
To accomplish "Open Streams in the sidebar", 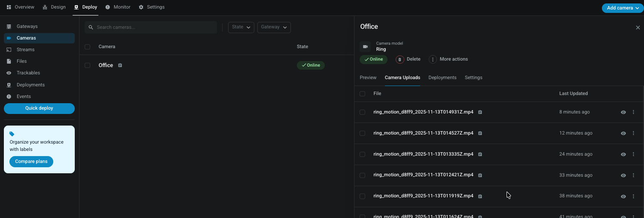I will (x=39, y=49).
